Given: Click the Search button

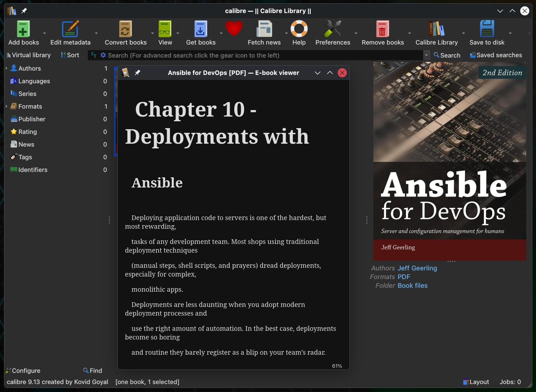Looking at the screenshot, I should pyautogui.click(x=447, y=55).
